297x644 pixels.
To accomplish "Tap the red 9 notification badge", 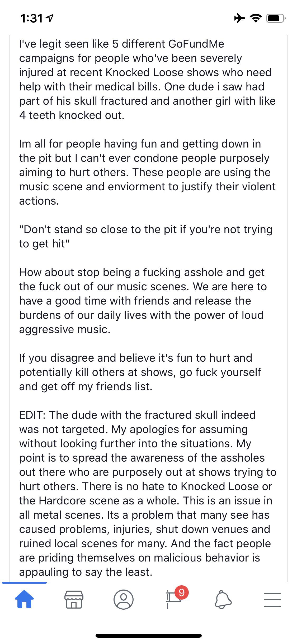I will (x=182, y=592).
